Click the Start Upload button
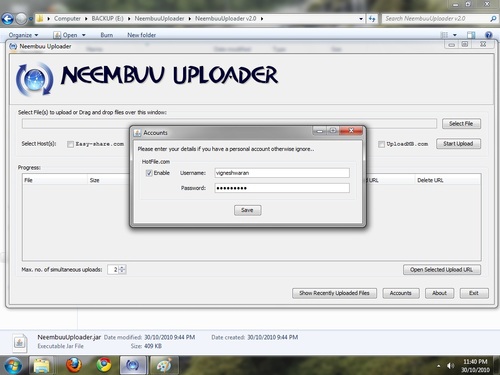The image size is (500, 375). 458,144
